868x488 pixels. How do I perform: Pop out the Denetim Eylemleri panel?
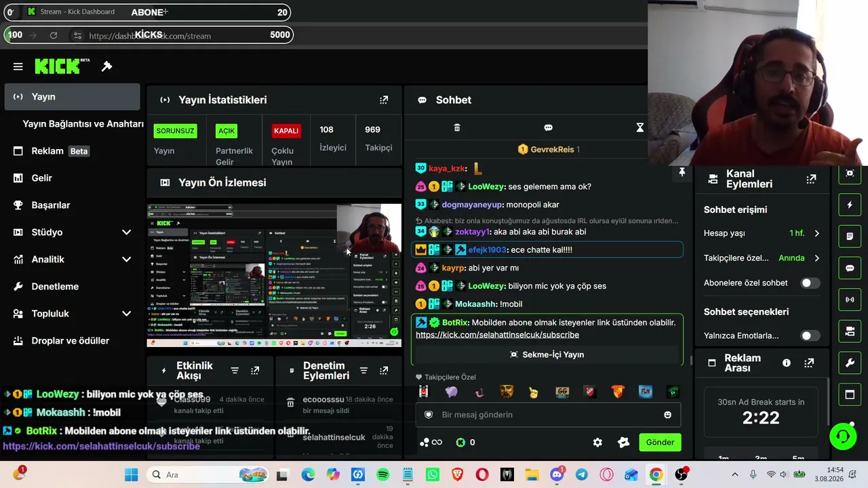pos(384,371)
